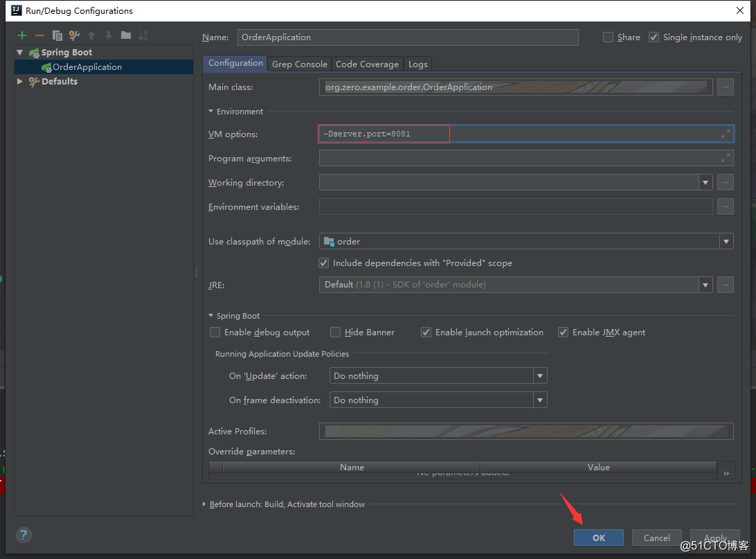Click the Name column header
The height and width of the screenshot is (559, 756).
(x=352, y=467)
